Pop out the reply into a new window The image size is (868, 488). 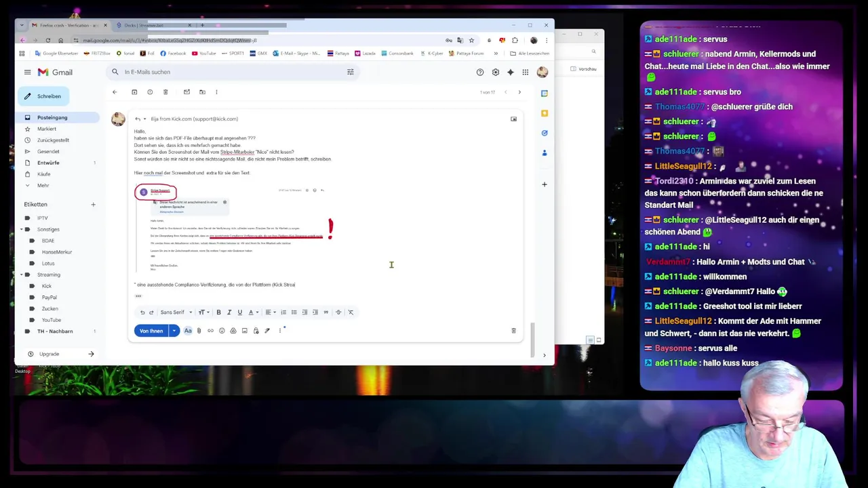pos(513,119)
